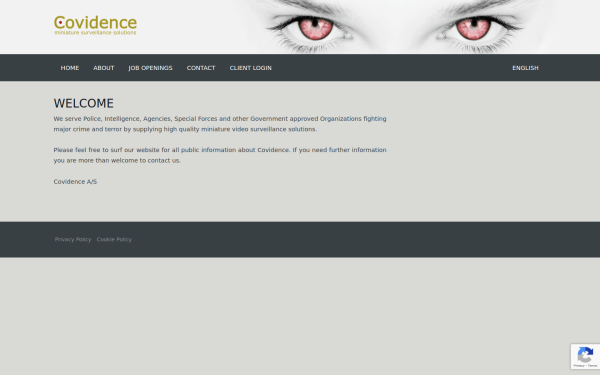Open the ENGLISH language selector
Viewport: 600px width, 375px height.
click(x=525, y=68)
